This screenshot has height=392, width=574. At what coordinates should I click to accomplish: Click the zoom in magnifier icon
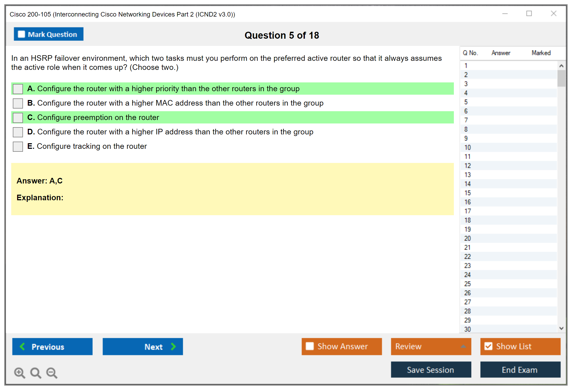coord(19,373)
